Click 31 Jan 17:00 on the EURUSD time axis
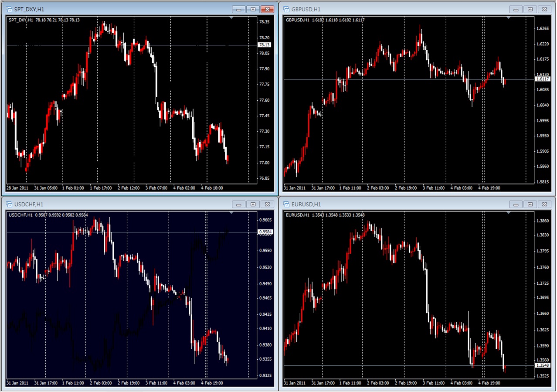 (323, 383)
